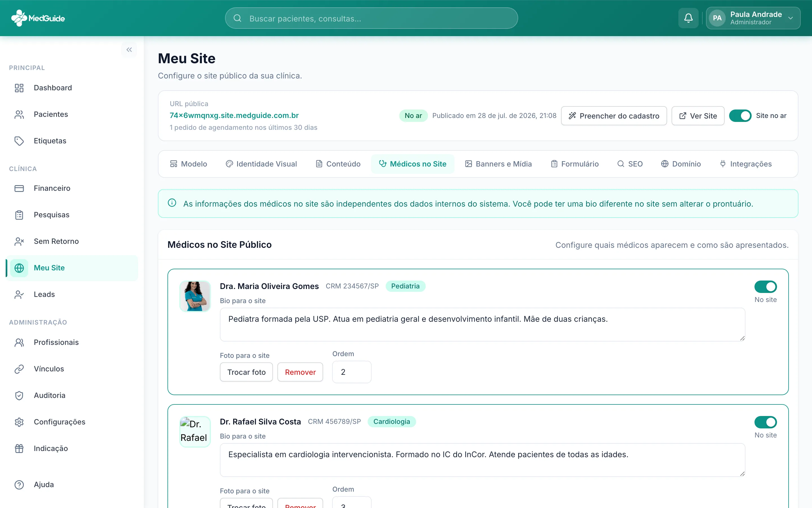
Task: Toggle No site switch for Dr. Rafael Silva Costa
Action: pos(766,422)
